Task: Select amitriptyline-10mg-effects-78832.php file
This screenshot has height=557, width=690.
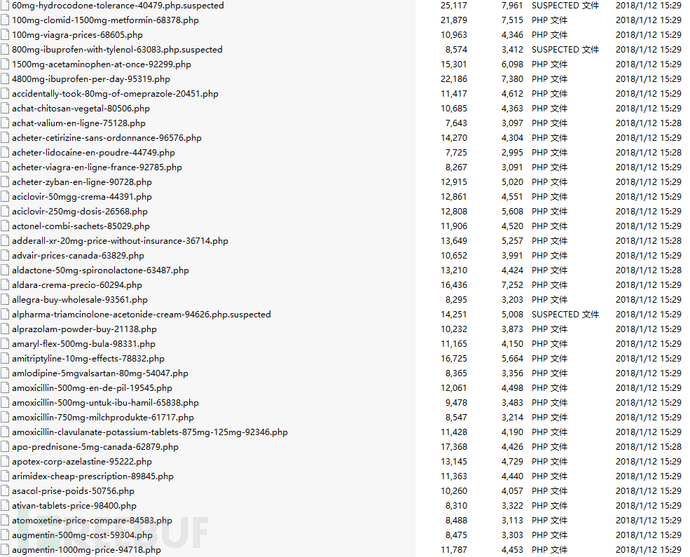Action: click(x=88, y=359)
